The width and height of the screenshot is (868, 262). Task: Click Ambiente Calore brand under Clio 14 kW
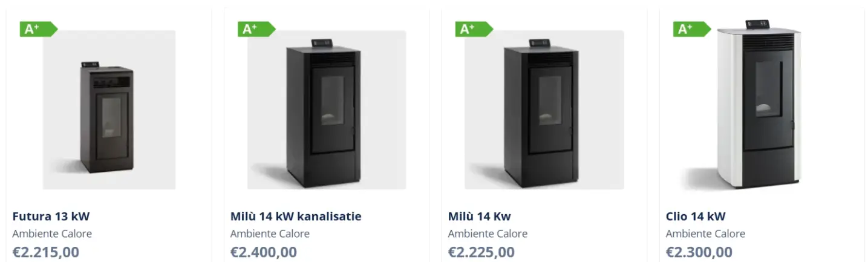click(705, 234)
